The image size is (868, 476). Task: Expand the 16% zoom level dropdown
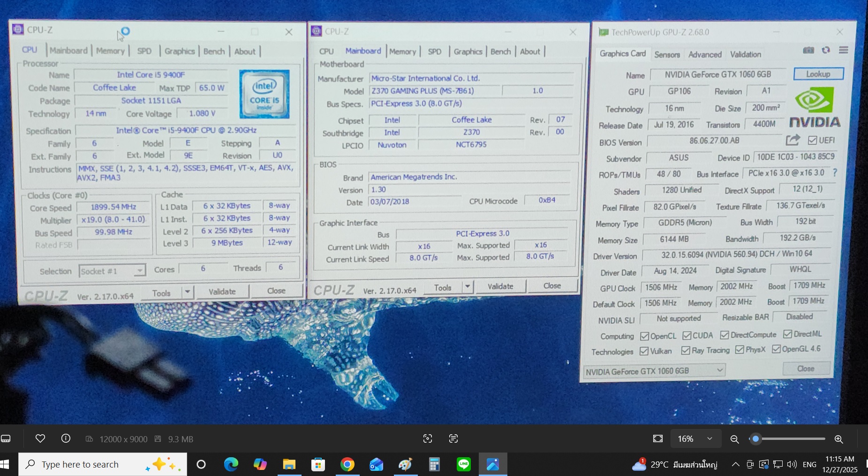[x=709, y=438]
